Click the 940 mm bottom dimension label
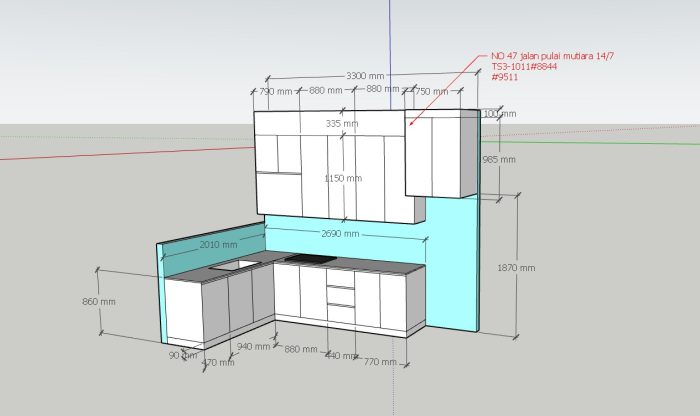The width and height of the screenshot is (700, 416). [252, 346]
